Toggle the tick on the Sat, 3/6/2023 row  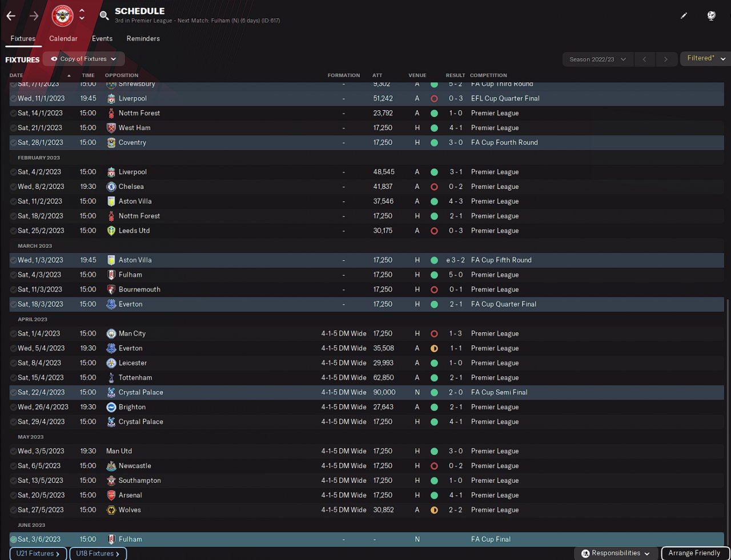(x=13, y=539)
